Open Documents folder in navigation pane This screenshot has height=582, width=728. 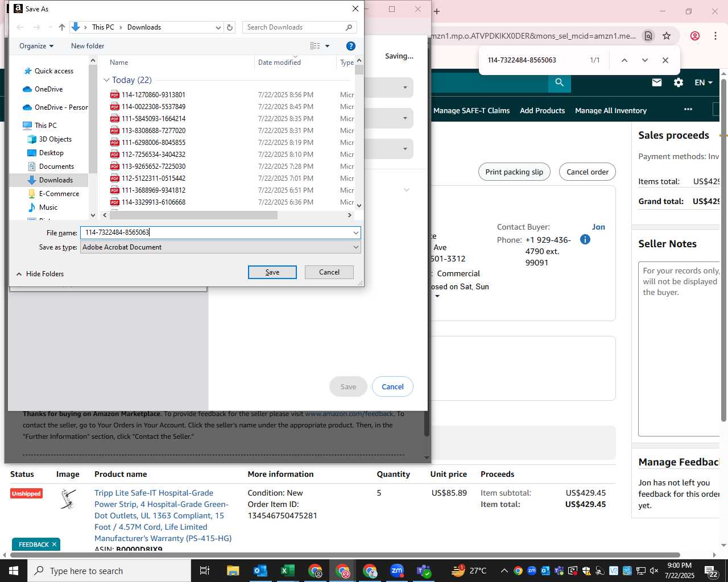click(56, 167)
